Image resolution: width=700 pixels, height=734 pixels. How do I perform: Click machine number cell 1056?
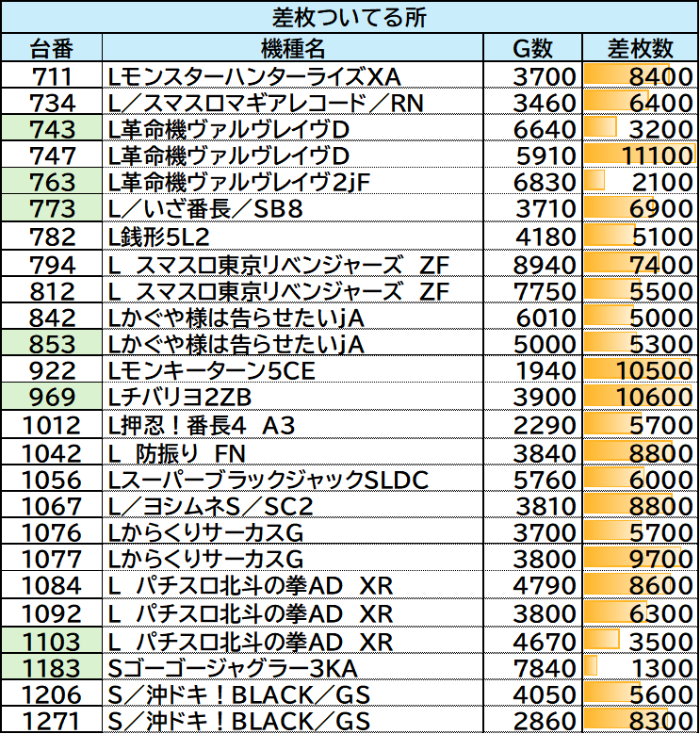pos(52,478)
